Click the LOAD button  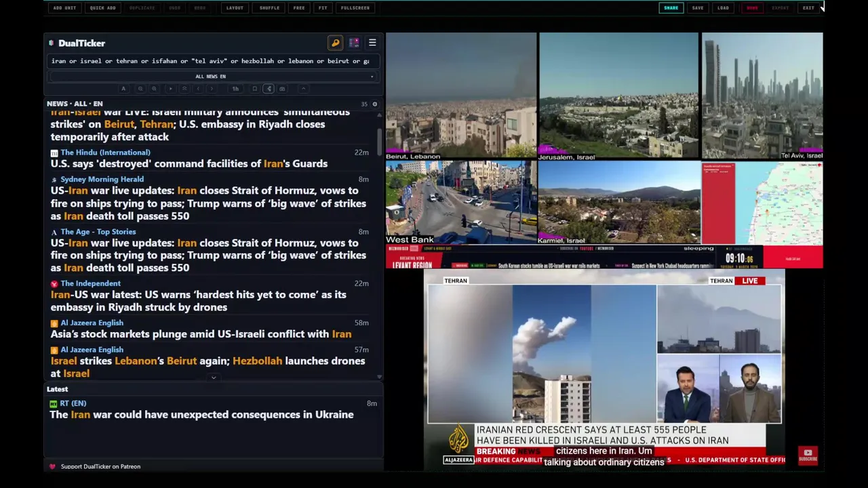click(723, 8)
